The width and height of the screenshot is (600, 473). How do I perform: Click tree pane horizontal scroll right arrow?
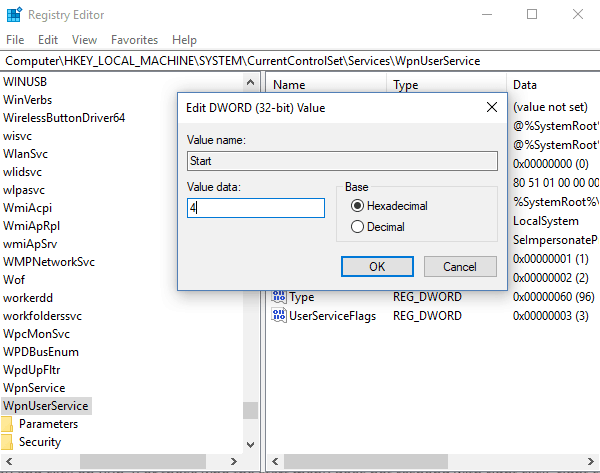(233, 461)
